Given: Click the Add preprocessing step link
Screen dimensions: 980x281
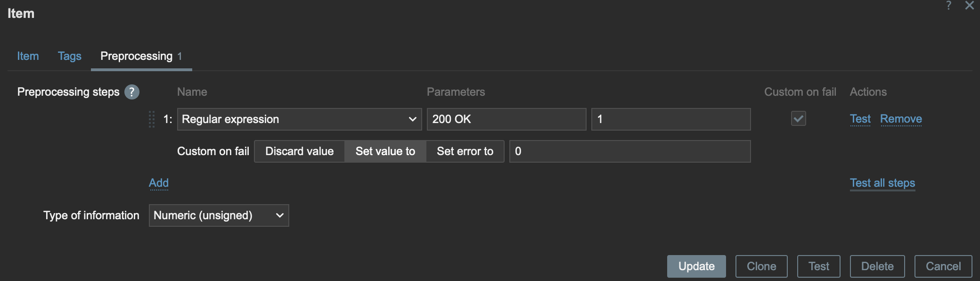Looking at the screenshot, I should pyautogui.click(x=159, y=183).
